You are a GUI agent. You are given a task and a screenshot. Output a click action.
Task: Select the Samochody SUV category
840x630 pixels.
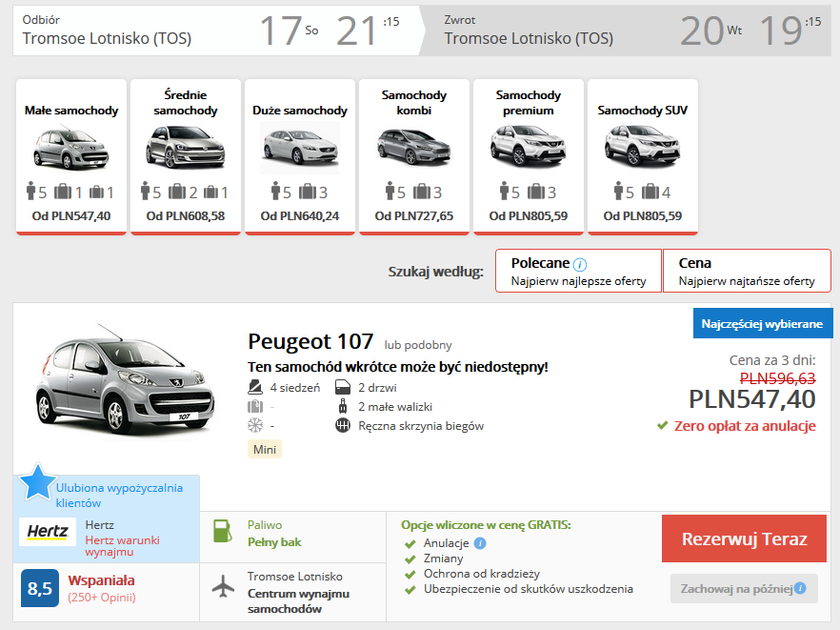pos(643,157)
